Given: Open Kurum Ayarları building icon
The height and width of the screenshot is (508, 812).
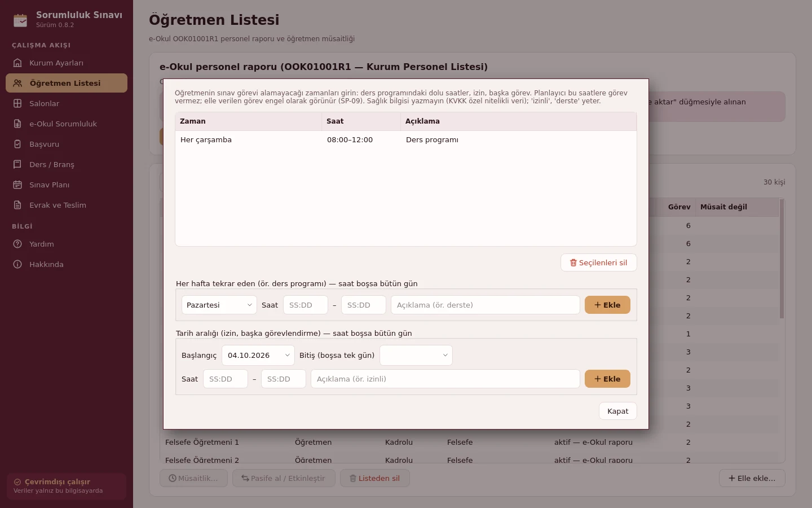Looking at the screenshot, I should [17, 63].
